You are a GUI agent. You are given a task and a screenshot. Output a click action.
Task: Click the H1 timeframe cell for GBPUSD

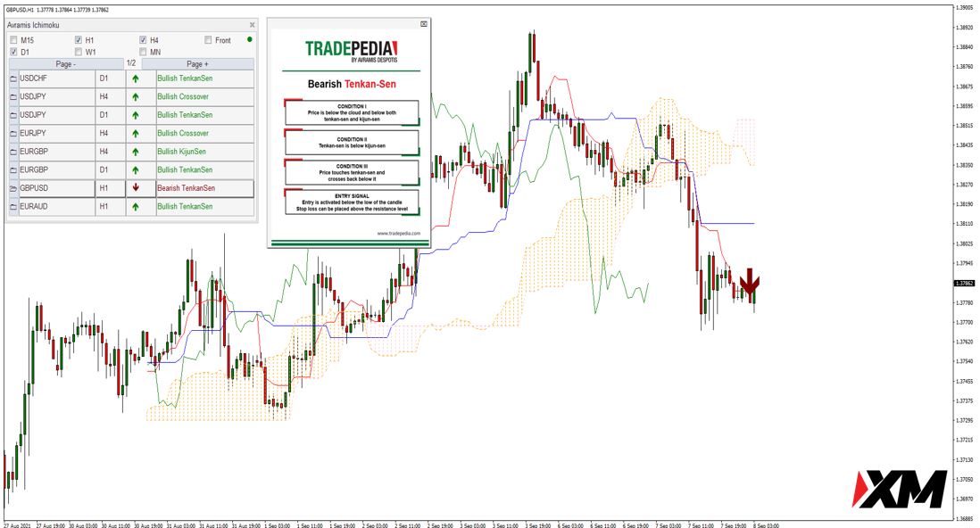tap(111, 188)
